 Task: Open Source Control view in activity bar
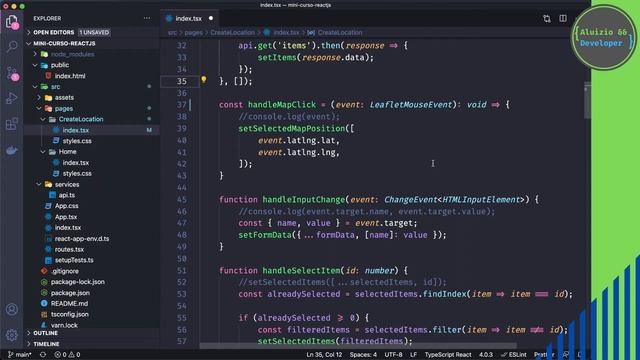12,73
